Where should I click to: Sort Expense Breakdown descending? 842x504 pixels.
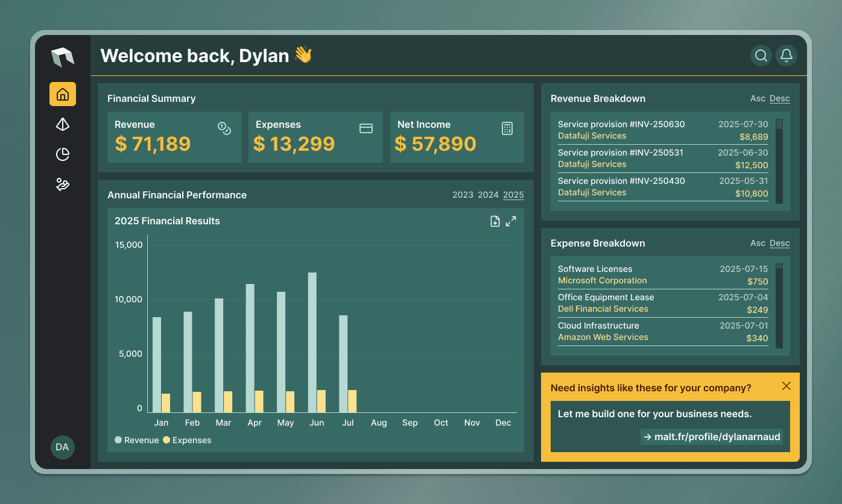780,243
